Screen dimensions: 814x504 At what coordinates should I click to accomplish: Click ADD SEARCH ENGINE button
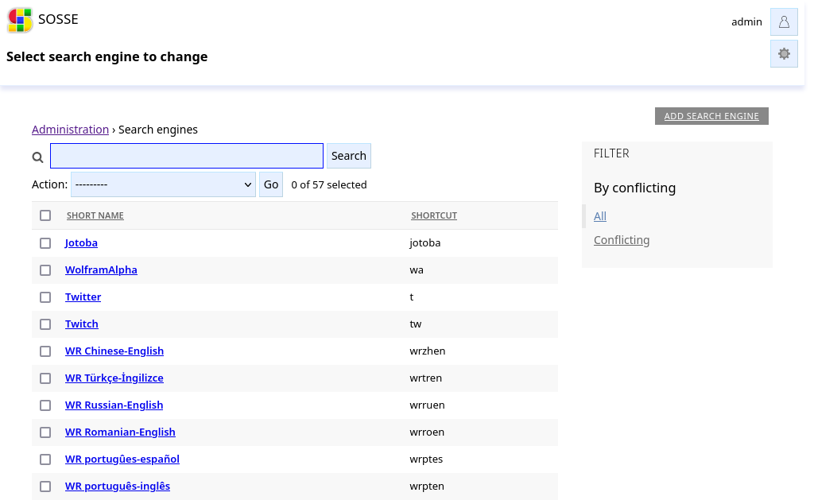[x=711, y=116]
